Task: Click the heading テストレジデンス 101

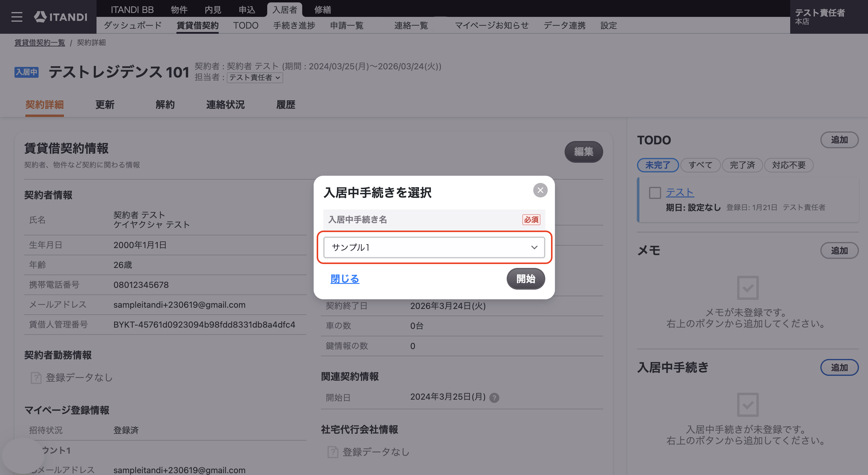Action: (119, 72)
